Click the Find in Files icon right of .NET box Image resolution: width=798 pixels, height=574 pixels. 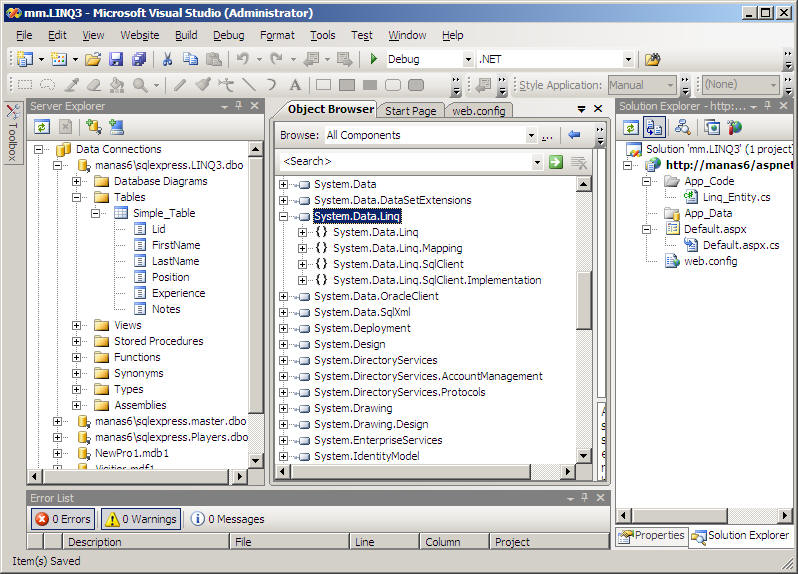(x=652, y=60)
